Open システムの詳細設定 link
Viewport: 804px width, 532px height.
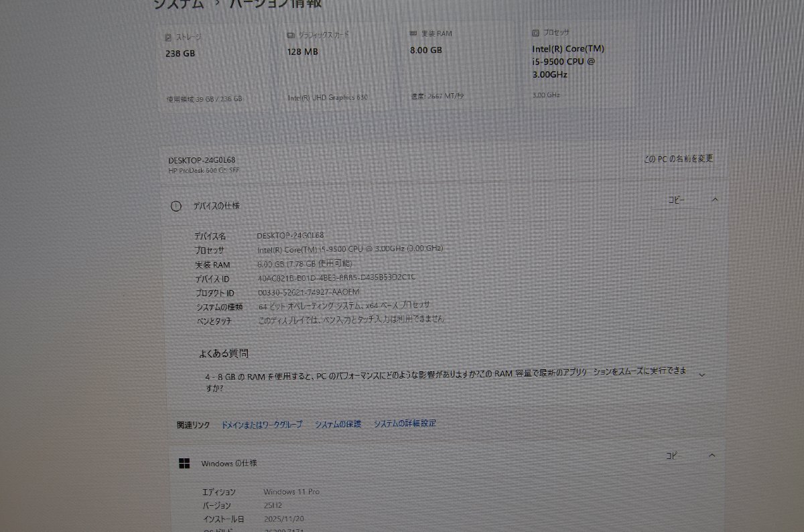pyautogui.click(x=405, y=423)
